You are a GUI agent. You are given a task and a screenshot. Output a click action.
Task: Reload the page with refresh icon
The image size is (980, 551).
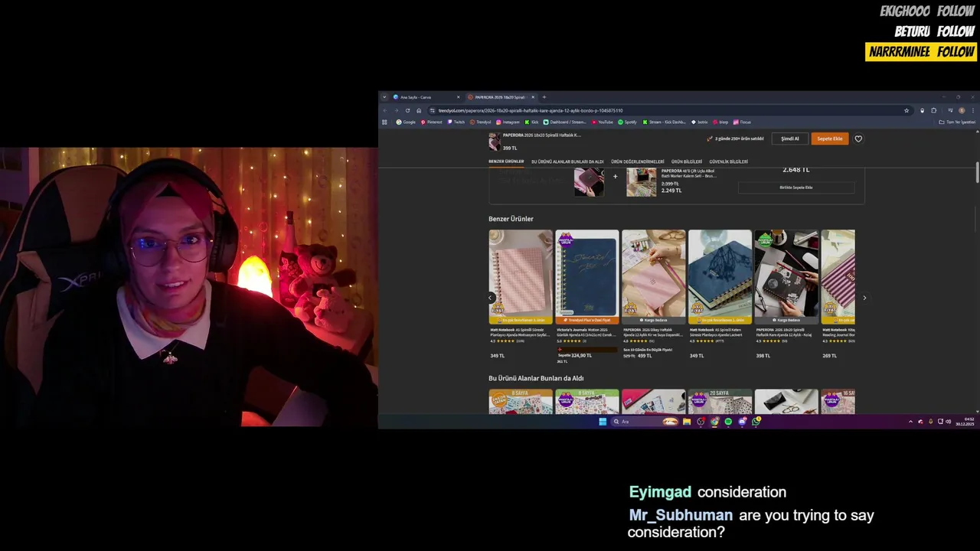pyautogui.click(x=407, y=110)
